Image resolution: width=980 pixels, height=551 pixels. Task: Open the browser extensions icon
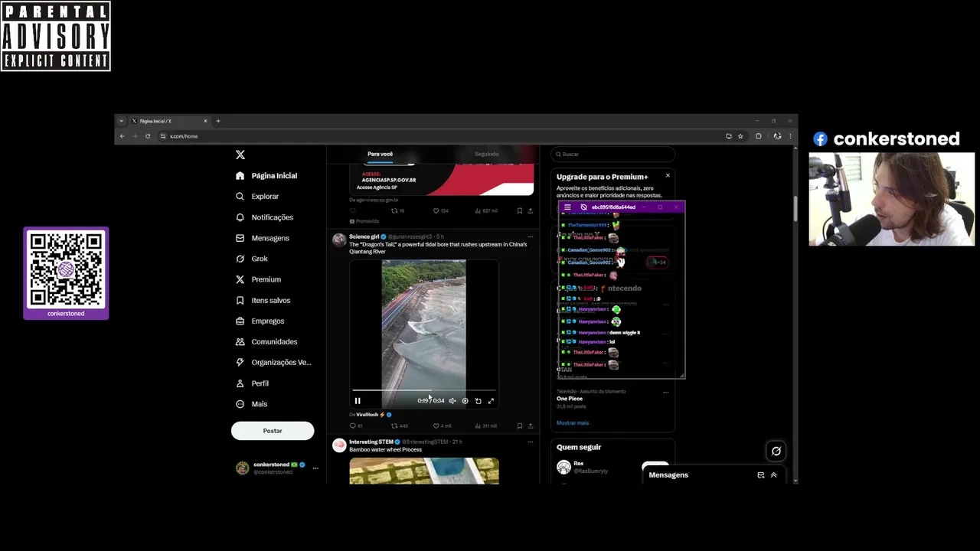(759, 136)
